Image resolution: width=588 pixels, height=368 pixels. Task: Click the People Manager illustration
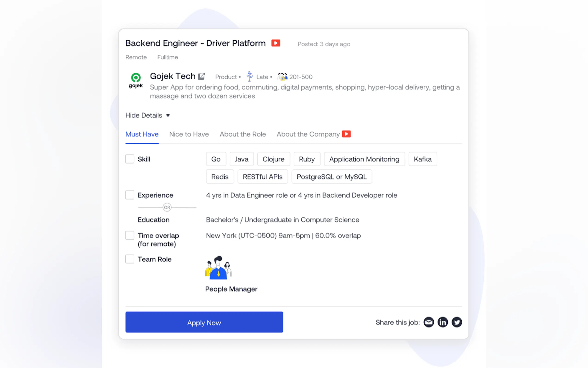(218, 268)
